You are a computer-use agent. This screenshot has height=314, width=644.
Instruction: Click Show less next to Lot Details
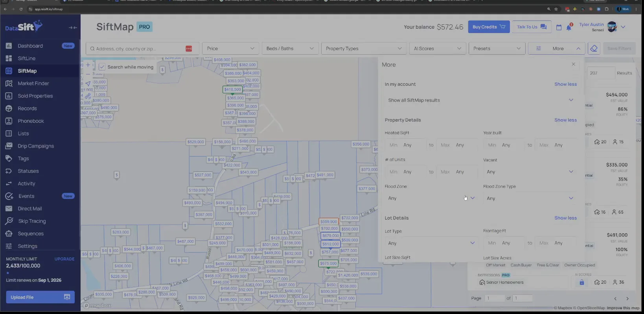pyautogui.click(x=565, y=218)
